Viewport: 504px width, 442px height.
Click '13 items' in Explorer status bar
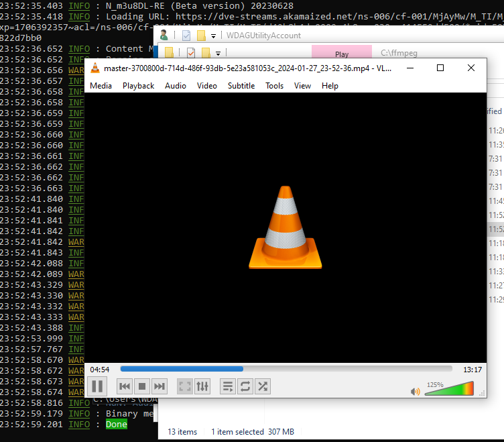click(x=182, y=432)
